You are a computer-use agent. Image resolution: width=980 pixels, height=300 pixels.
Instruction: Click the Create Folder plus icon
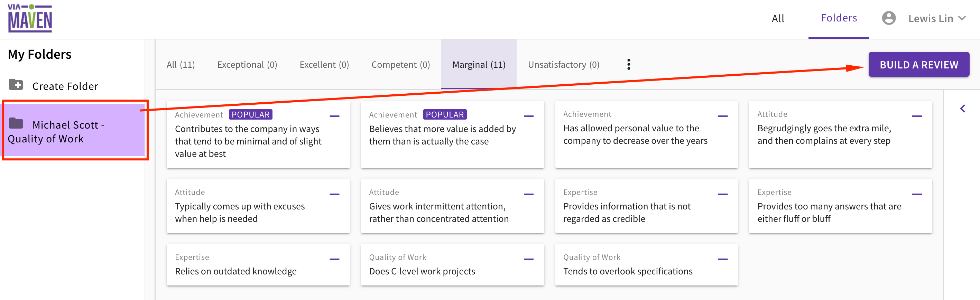[16, 84]
